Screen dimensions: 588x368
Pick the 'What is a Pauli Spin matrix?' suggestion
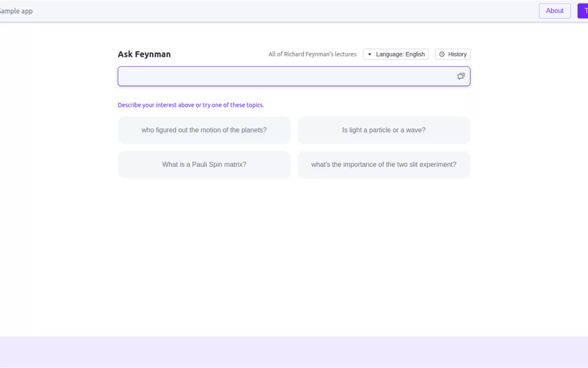pos(204,165)
